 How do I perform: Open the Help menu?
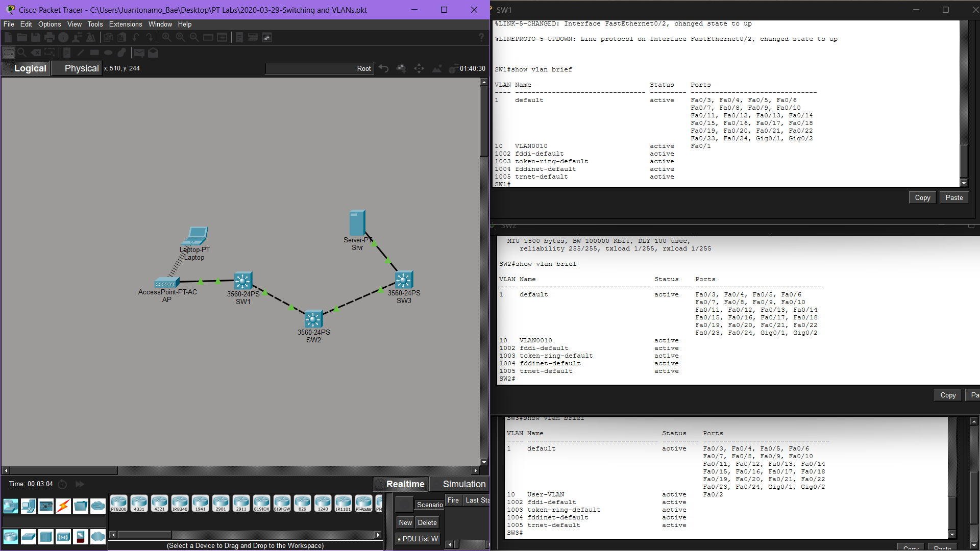click(185, 24)
